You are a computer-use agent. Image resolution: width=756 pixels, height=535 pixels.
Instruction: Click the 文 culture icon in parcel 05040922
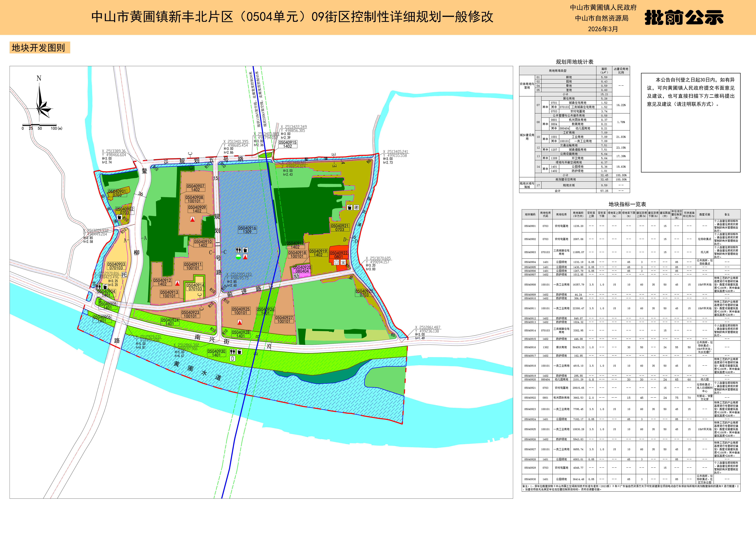pos(343,262)
